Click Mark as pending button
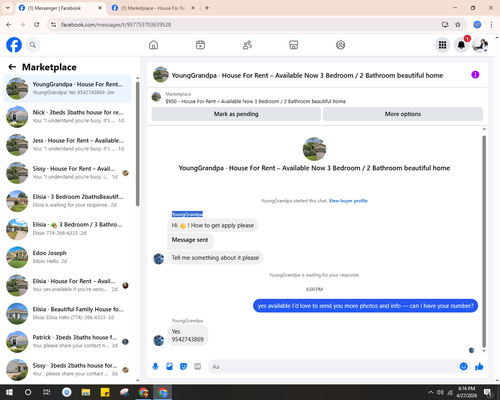 tap(236, 114)
